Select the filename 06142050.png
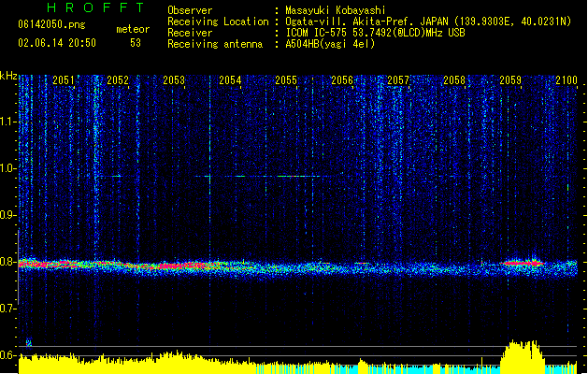 pyautogui.click(x=51, y=24)
